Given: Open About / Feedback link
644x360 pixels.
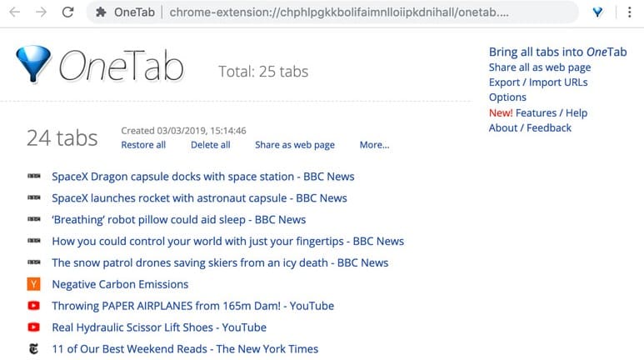Looking at the screenshot, I should click(x=530, y=127).
